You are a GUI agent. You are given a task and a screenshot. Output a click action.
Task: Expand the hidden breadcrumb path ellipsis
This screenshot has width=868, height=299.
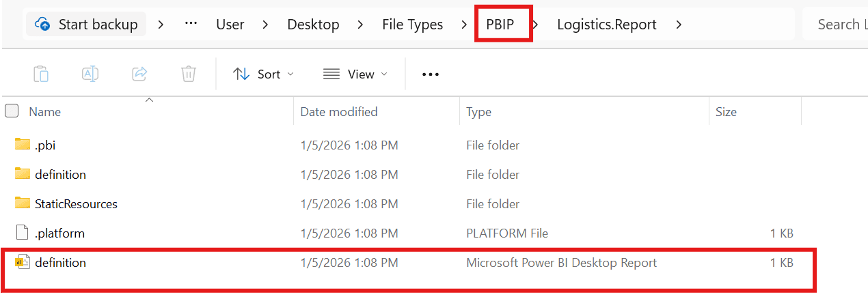(x=191, y=25)
